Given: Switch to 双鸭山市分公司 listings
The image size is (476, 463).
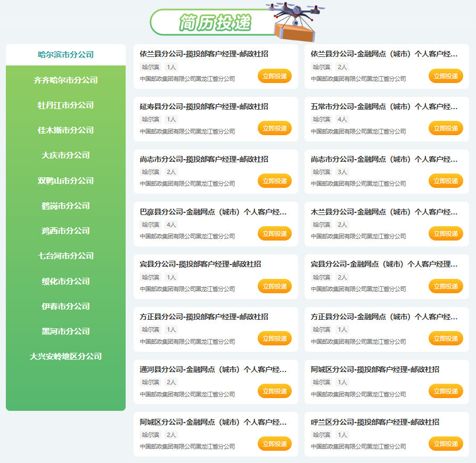Looking at the screenshot, I should click(65, 181).
